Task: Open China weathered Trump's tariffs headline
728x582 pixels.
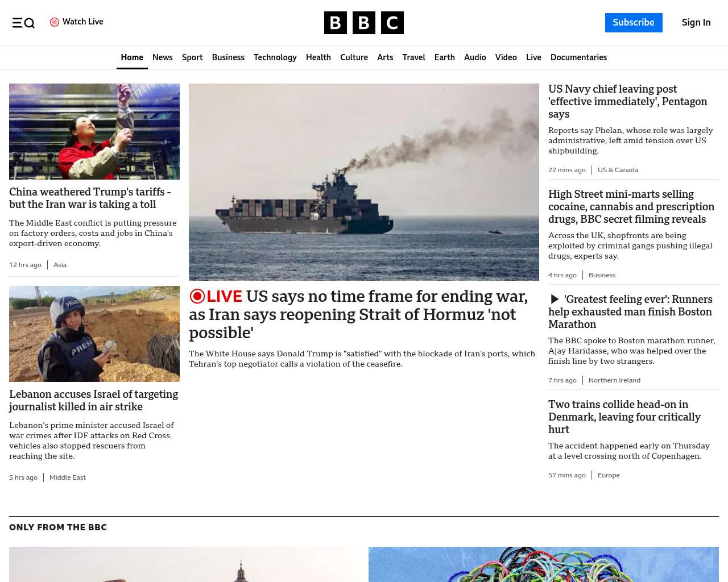Action: pyautogui.click(x=90, y=198)
